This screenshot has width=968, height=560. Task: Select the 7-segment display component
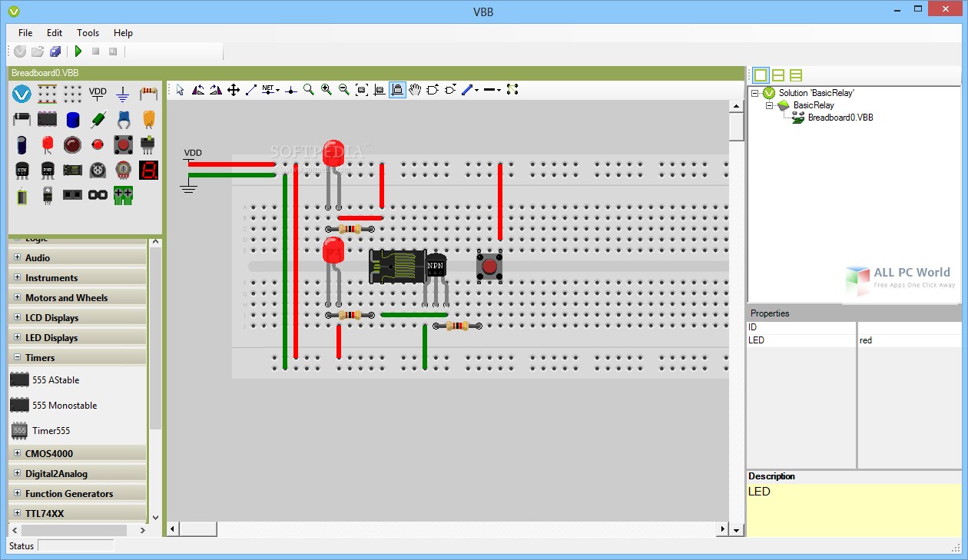click(148, 171)
